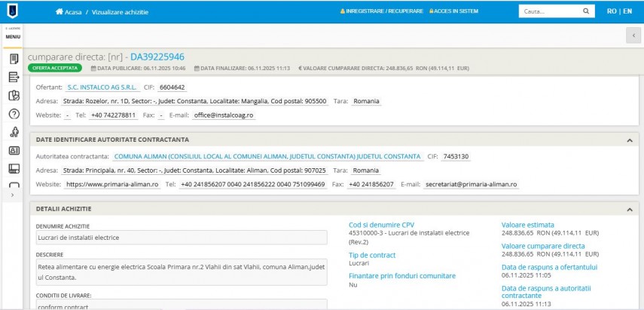Image resolution: width=644 pixels, height=310 pixels.
Task: Open the COMUNA ALIMAN contracting authority link
Action: (x=267, y=156)
